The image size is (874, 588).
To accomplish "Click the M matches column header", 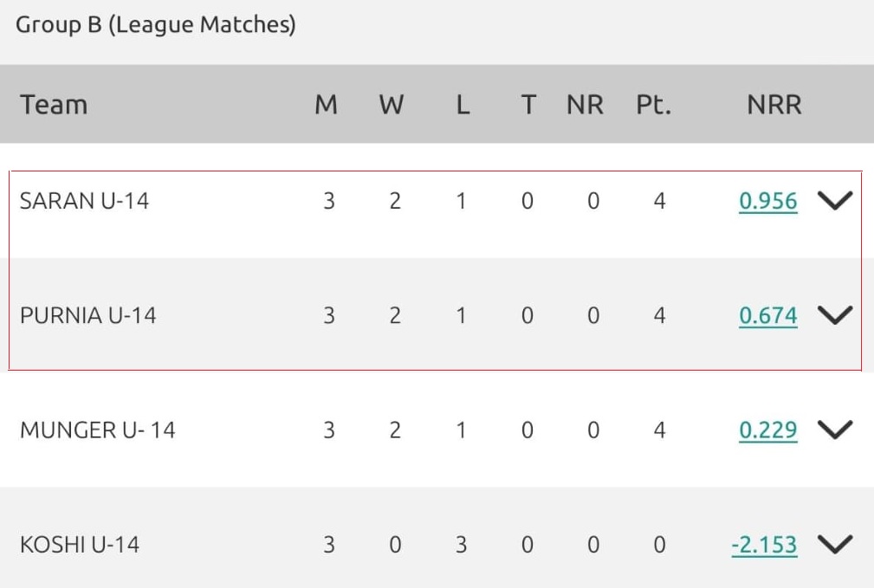I will [326, 105].
